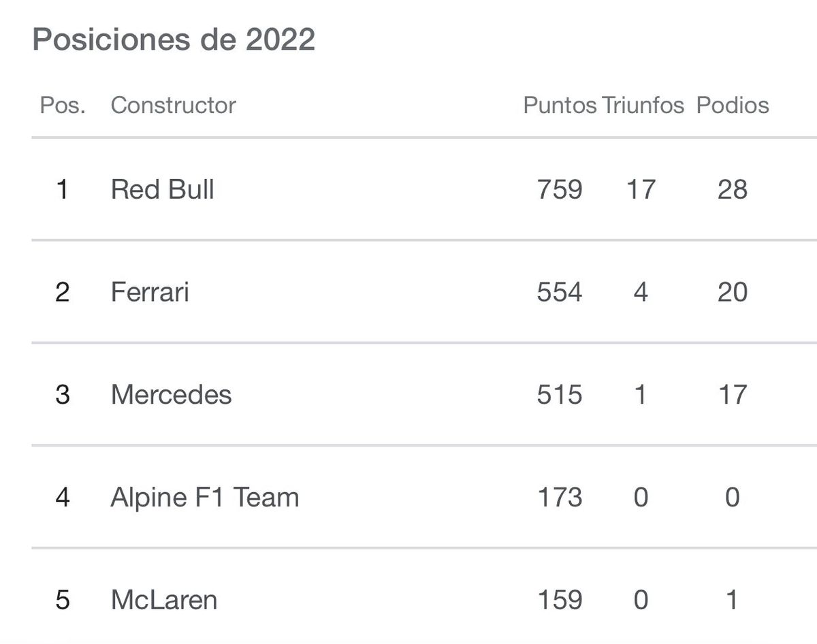Image resolution: width=817 pixels, height=644 pixels.
Task: Click the Podios column header
Action: [733, 106]
